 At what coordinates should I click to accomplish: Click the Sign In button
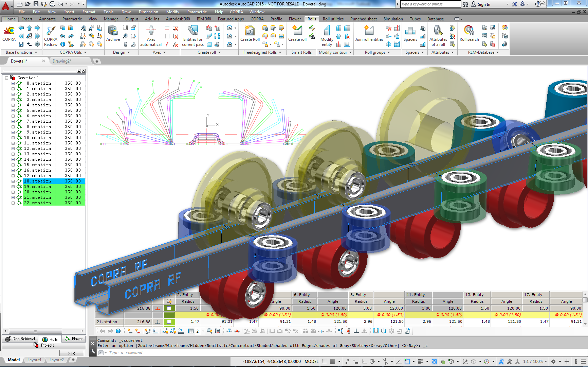click(x=484, y=4)
